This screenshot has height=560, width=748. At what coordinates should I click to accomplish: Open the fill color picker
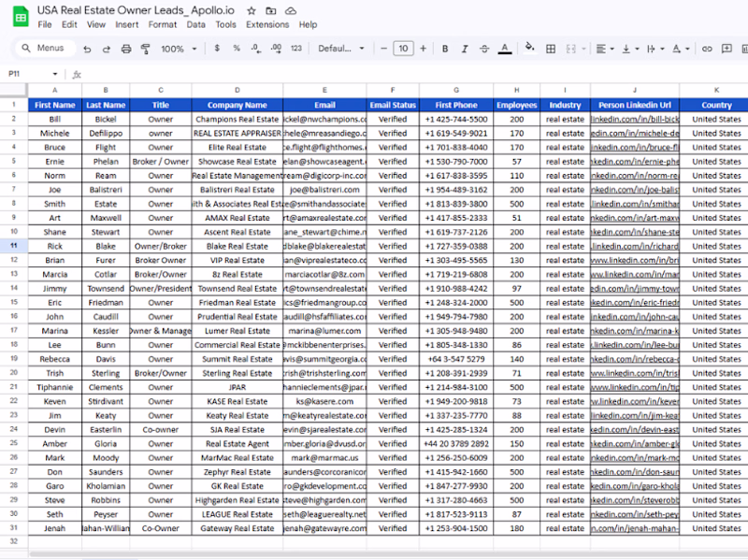click(529, 48)
